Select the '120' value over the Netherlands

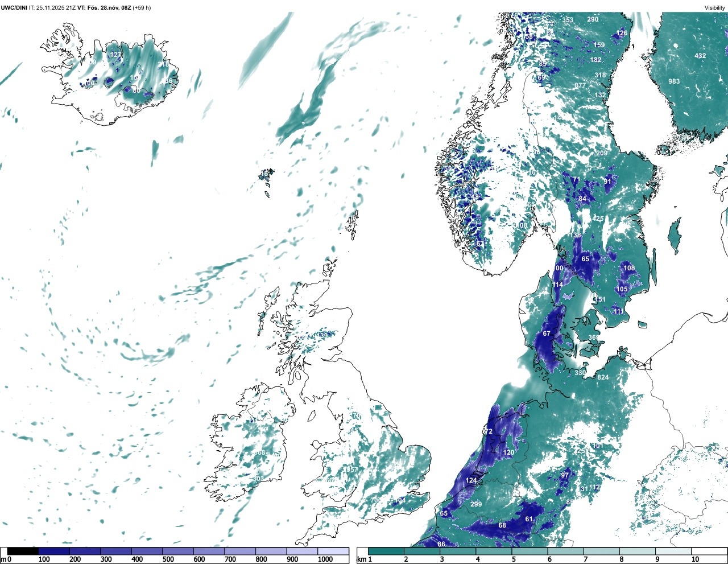pos(508,452)
